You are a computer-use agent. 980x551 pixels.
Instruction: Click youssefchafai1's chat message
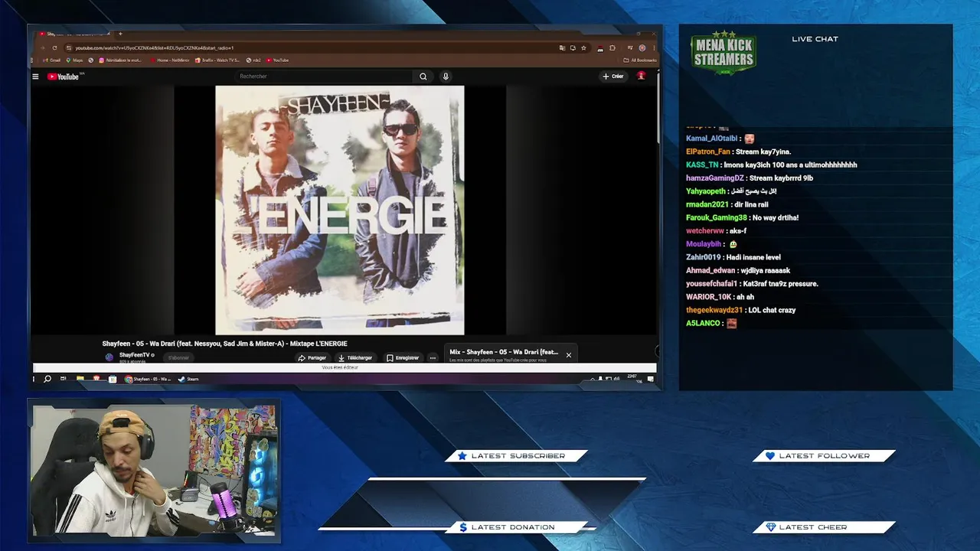click(753, 284)
